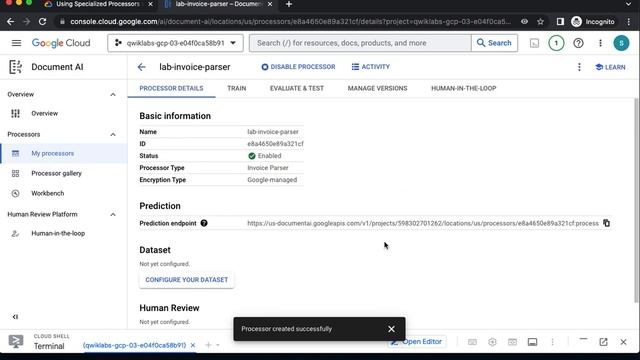Collapse the sidebar with the bottom arrow

coord(15,317)
